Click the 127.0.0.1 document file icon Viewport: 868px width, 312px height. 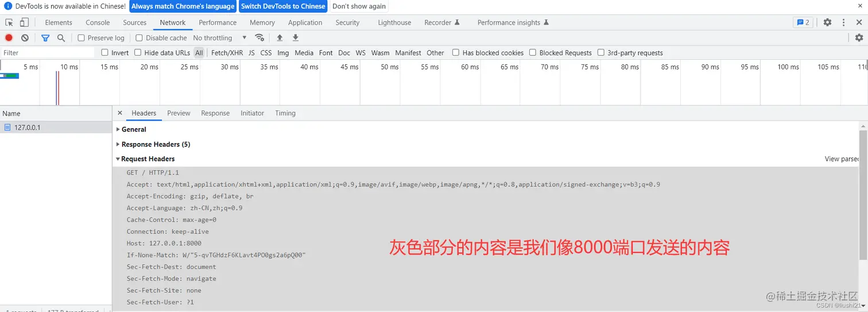tap(7, 128)
